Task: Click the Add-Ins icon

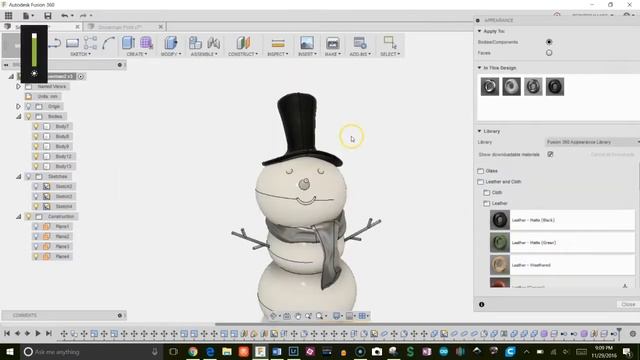Action: click(360, 42)
